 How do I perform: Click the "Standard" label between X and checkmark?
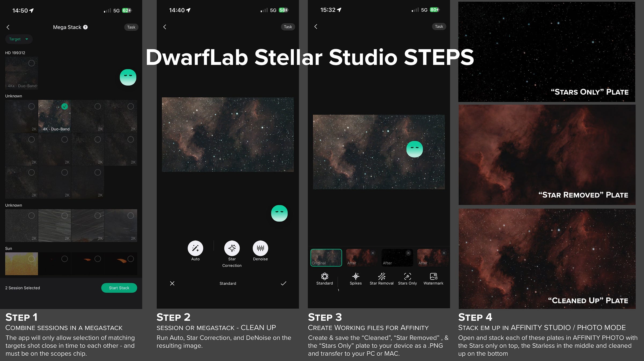click(228, 283)
